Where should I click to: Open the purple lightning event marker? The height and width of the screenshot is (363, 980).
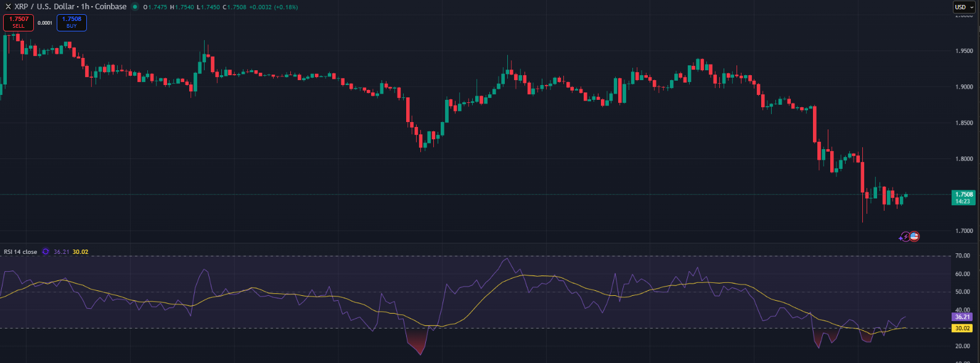[x=905, y=237]
